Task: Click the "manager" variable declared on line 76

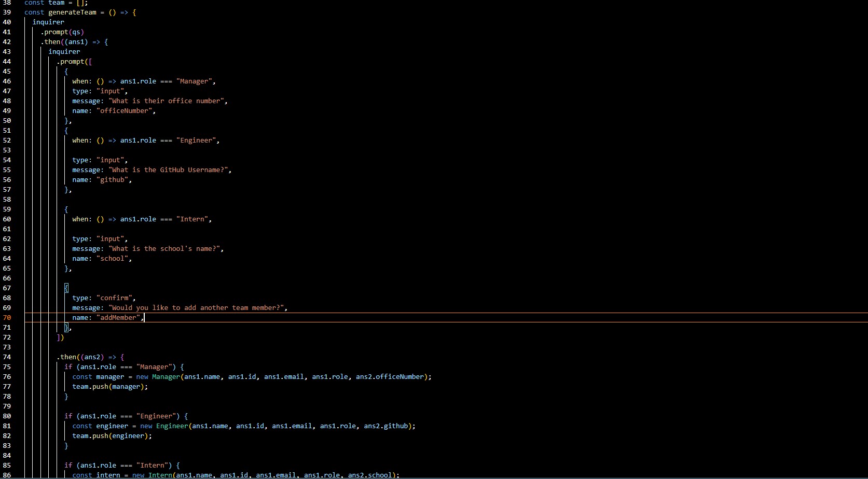Action: click(110, 377)
